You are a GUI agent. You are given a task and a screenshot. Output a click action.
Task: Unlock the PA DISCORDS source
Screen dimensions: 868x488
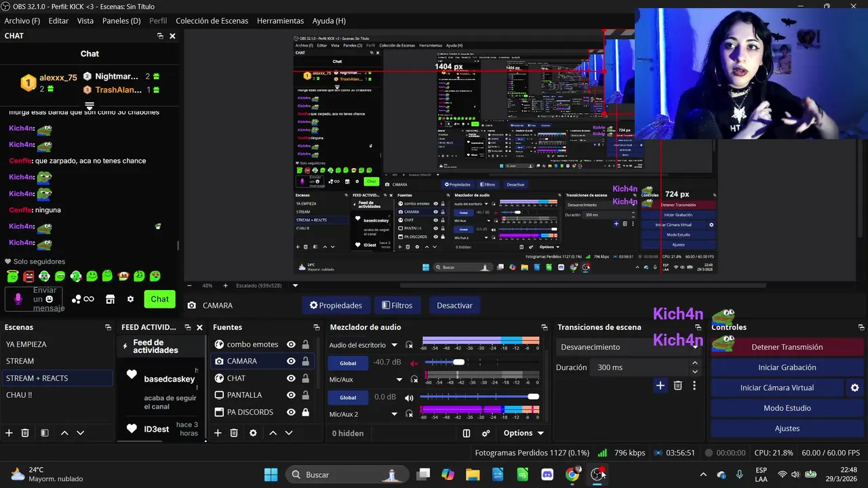[x=305, y=412]
